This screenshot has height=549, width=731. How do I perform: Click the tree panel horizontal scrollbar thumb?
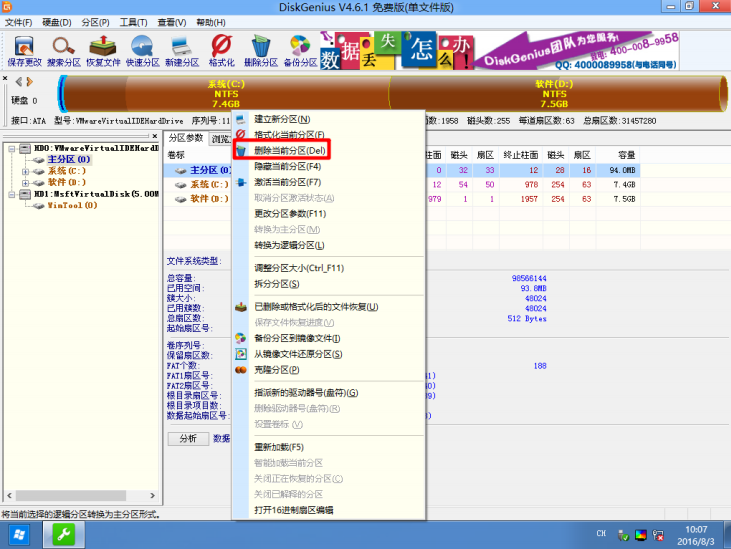click(71, 495)
